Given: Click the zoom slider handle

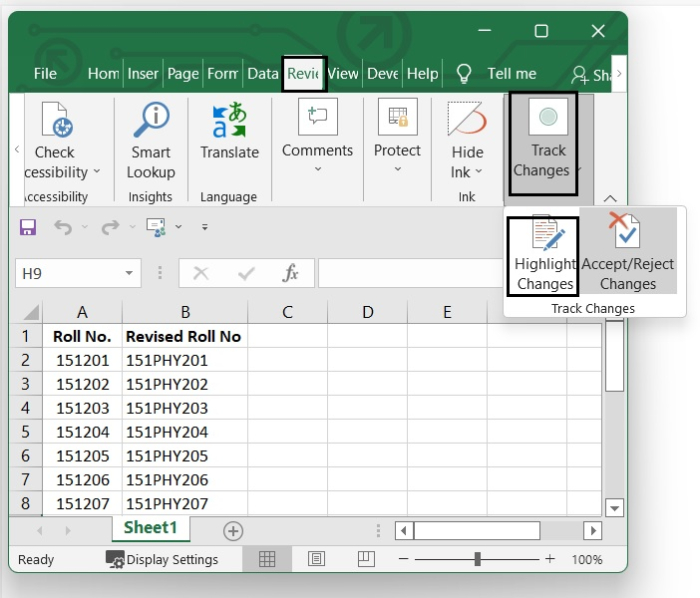Looking at the screenshot, I should pos(478,559).
